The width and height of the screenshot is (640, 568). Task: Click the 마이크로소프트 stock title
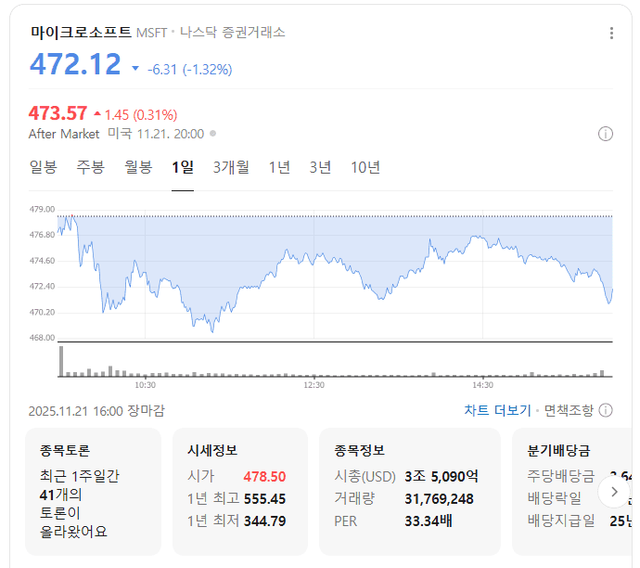tap(80, 32)
